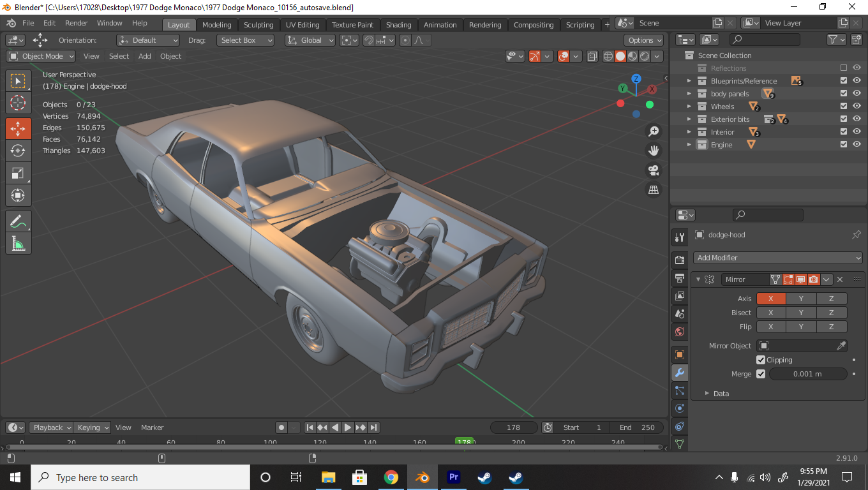
Task: Open the File menu
Action: click(28, 23)
